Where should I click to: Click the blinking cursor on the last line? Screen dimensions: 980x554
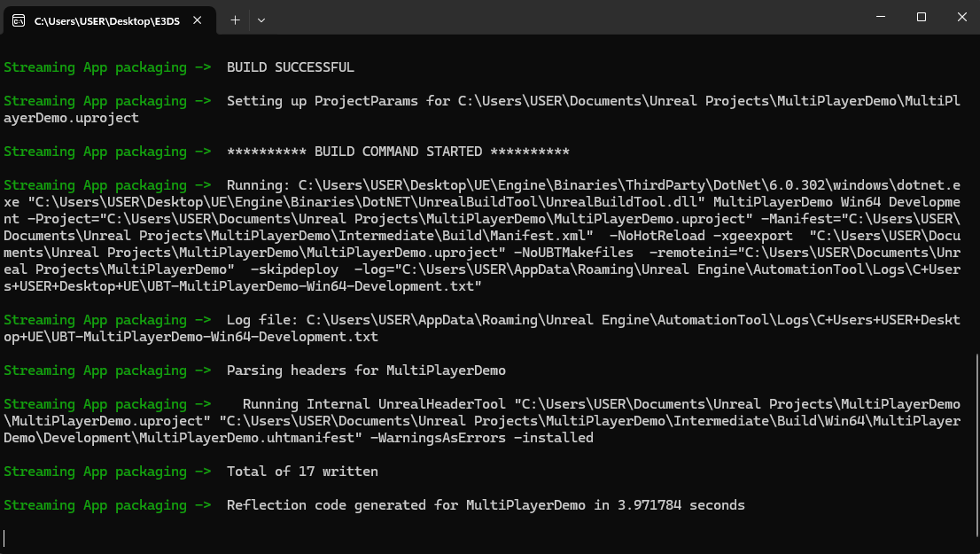click(x=5, y=538)
